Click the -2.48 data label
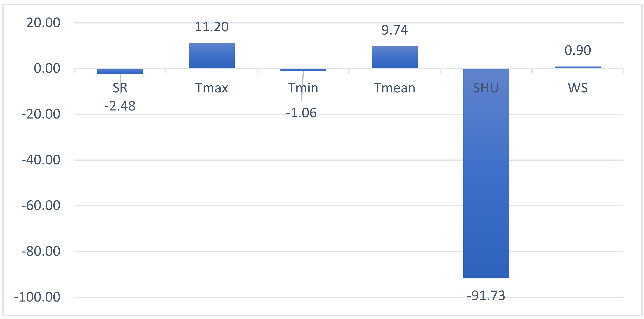 pyautogui.click(x=120, y=106)
